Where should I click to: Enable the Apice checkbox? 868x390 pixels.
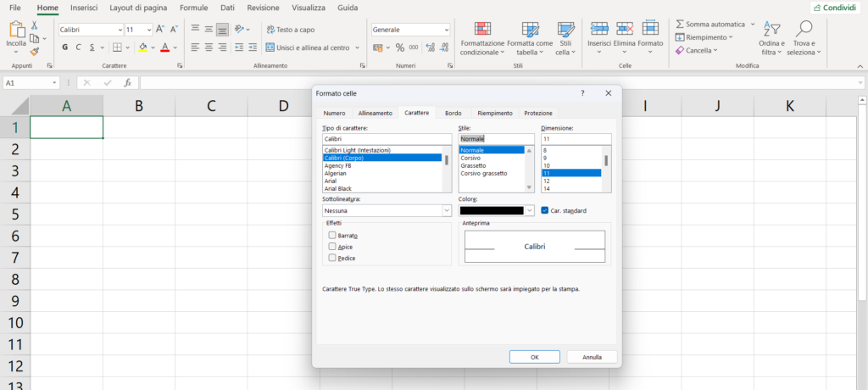332,247
